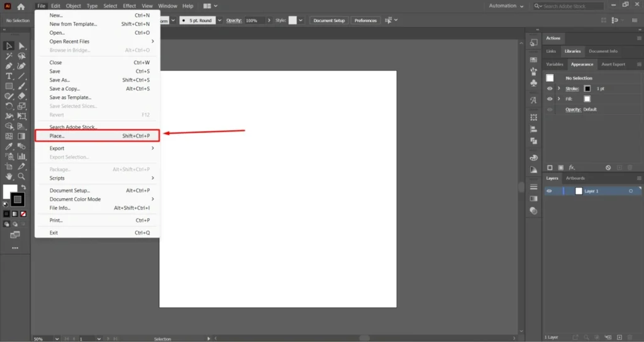The image size is (644, 342).
Task: Select the Selection tool (black arrow)
Action: coord(9,46)
